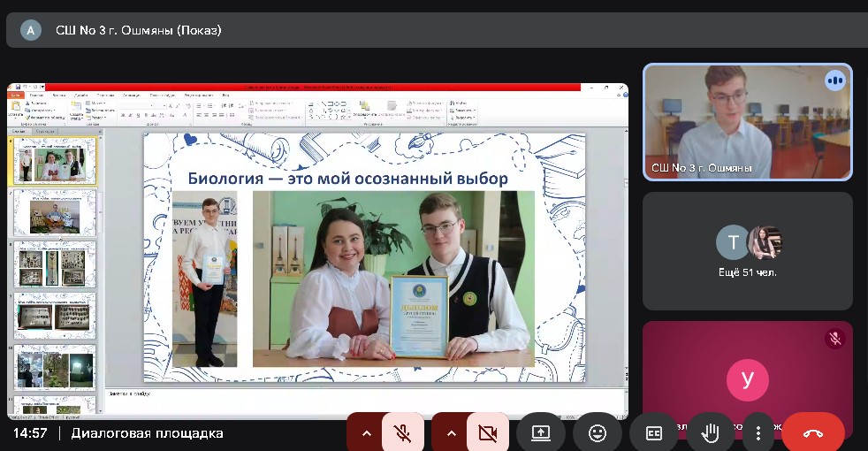Open the File tab in PowerPoint

click(16, 95)
